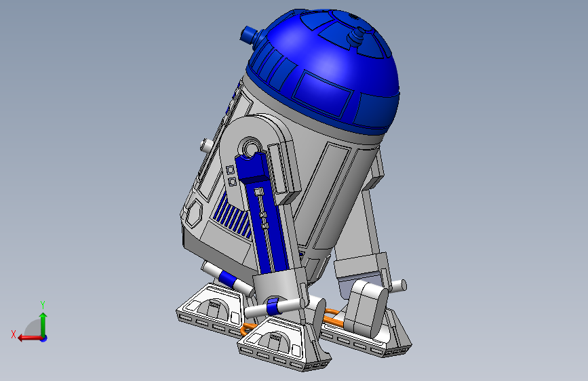588x381 pixels.
Task: Click the green Y axis arrow of the triad
Action: [x=43, y=324]
